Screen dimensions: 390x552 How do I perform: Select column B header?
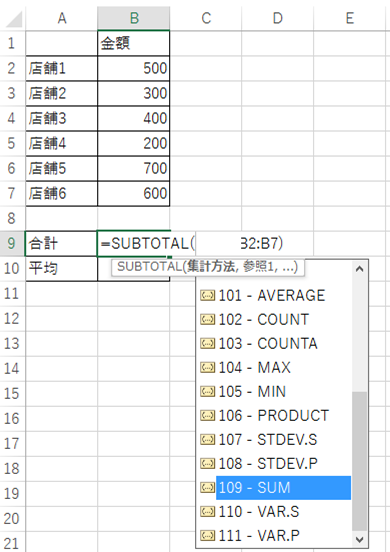(x=134, y=18)
